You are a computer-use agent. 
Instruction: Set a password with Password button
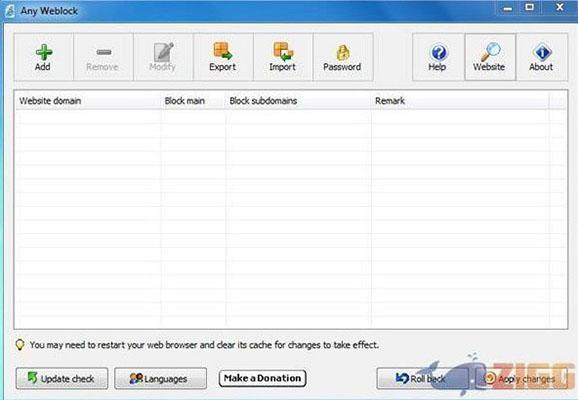pyautogui.click(x=343, y=57)
